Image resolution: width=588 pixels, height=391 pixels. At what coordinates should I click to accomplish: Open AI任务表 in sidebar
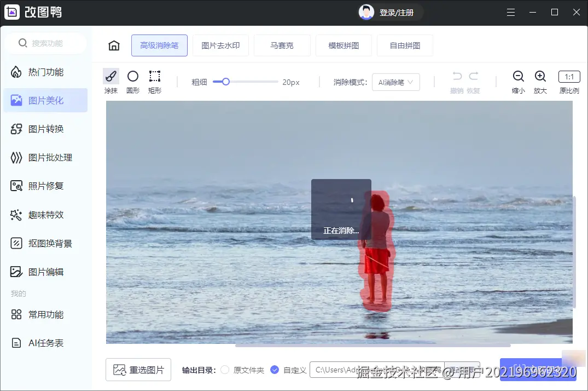point(45,343)
